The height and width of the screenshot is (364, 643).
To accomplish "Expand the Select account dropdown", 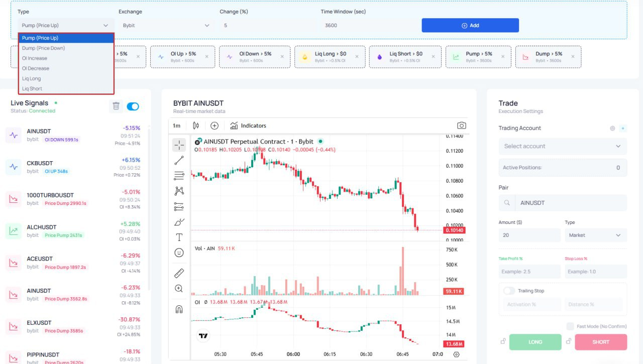I will point(563,146).
